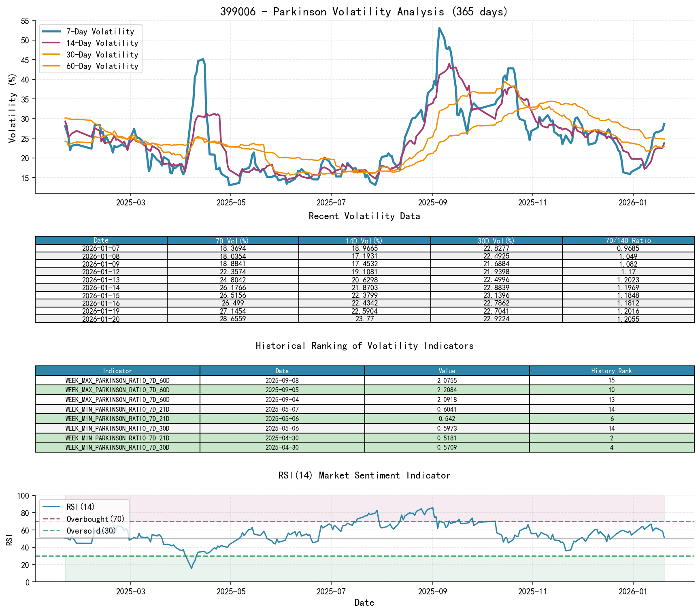Open the RSI(14) Market Sentiment Indicator section

364,475
